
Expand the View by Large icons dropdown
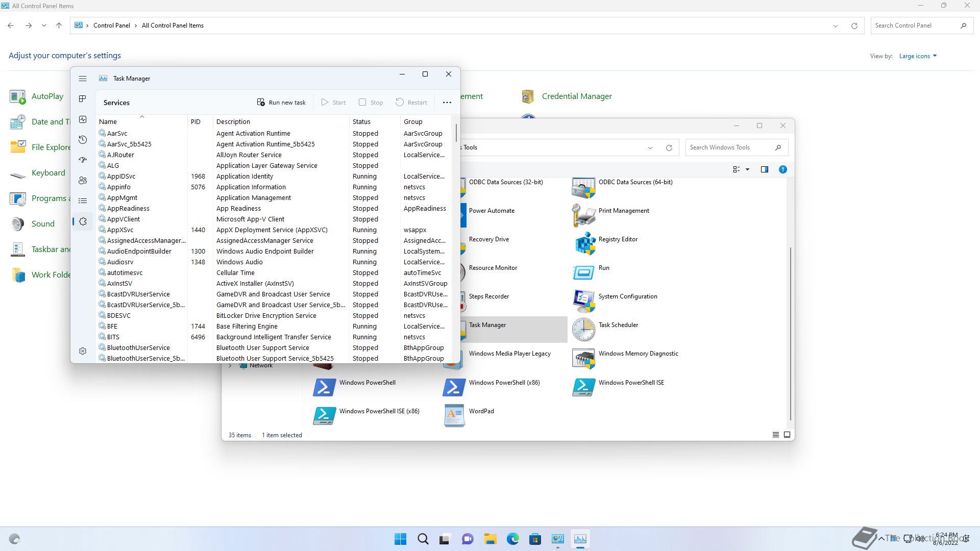coord(918,56)
